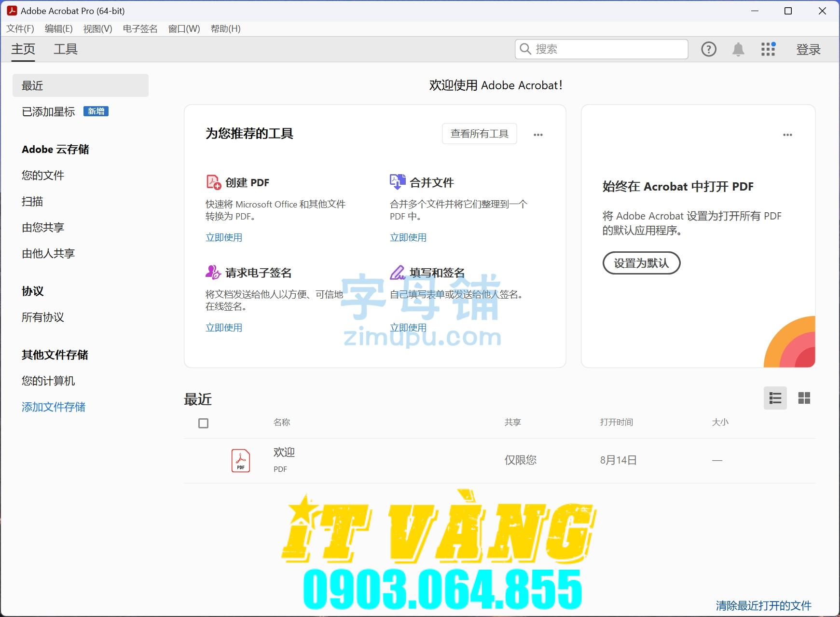Image resolution: width=840 pixels, height=617 pixels.
Task: Open the 为您推荐的工具 overflow menu
Action: coord(538,134)
